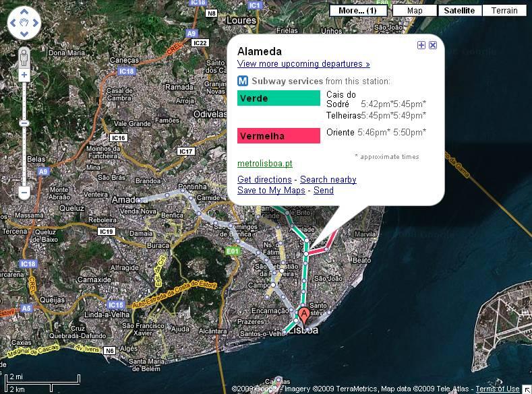Click the Queluz map label
Image resolution: width=532 pixels, height=394 pixels.
coord(71,208)
